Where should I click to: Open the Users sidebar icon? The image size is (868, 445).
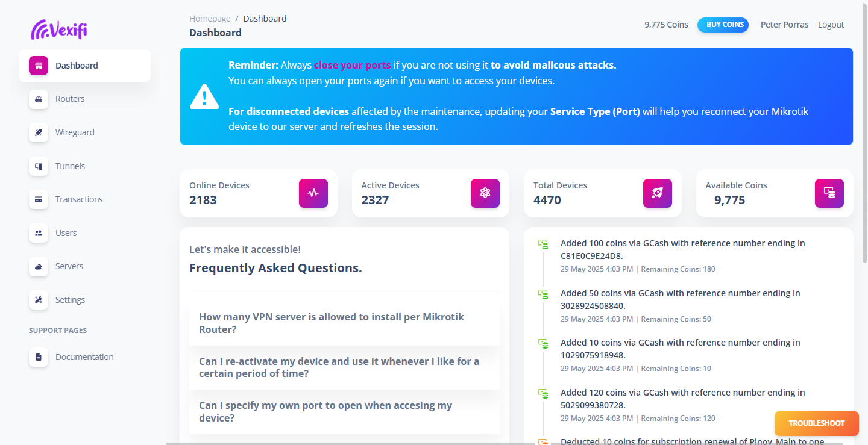coord(39,233)
